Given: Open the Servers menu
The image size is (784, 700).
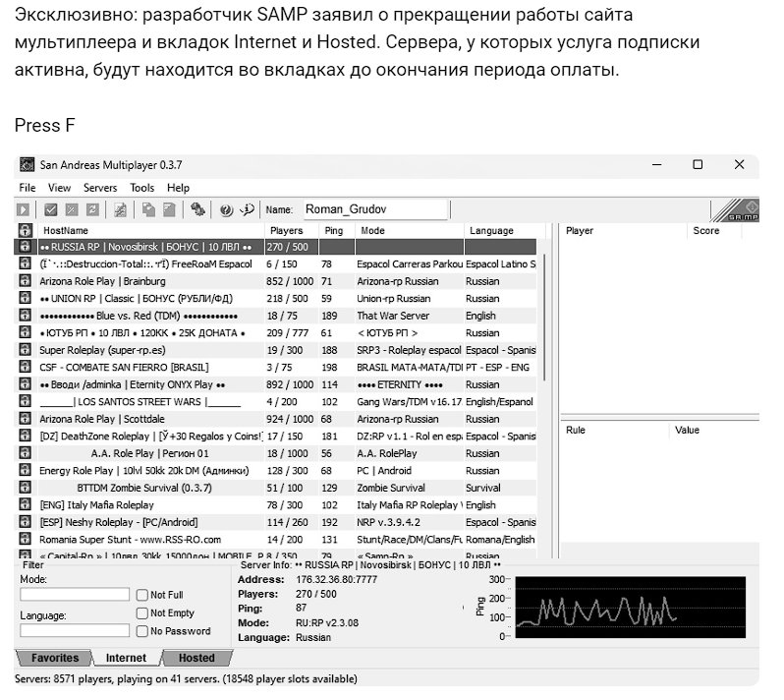Looking at the screenshot, I should coord(100,188).
